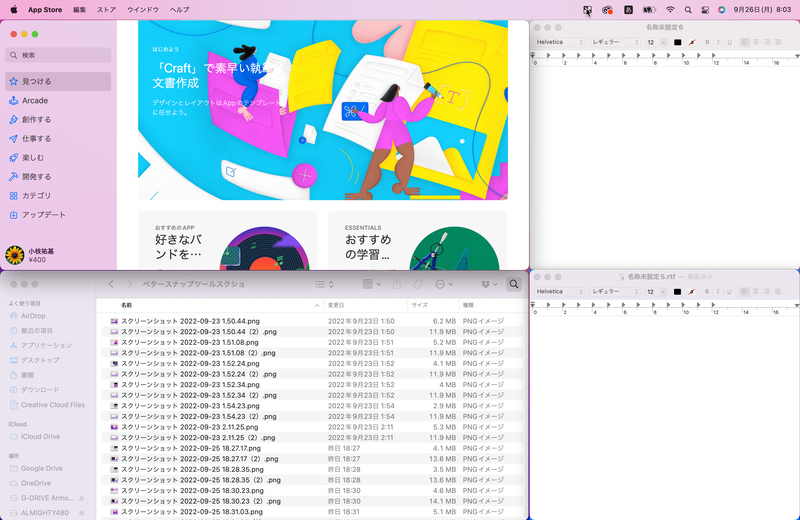Click the battery status icon in menu bar
Screen dimensions: 800x520
point(649,10)
